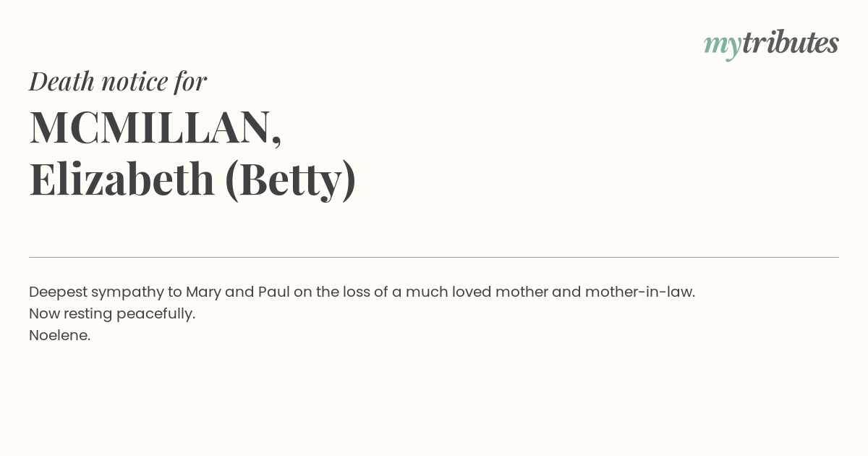Image resolution: width=868 pixels, height=456 pixels.
Task: Click the word "Death" in the heading
Action: point(62,81)
